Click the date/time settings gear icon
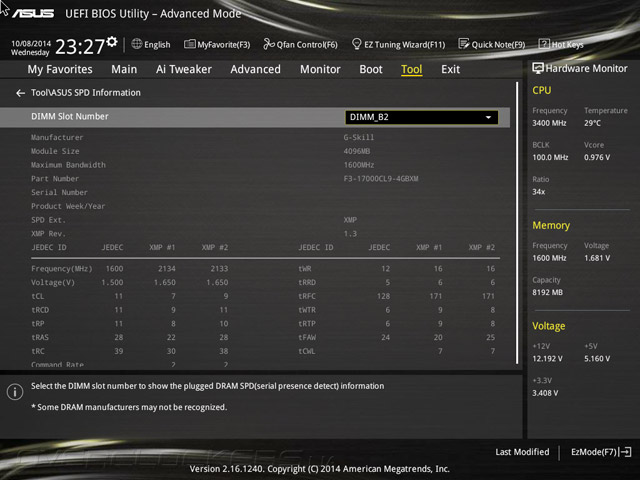640x480 pixels. 112,42
